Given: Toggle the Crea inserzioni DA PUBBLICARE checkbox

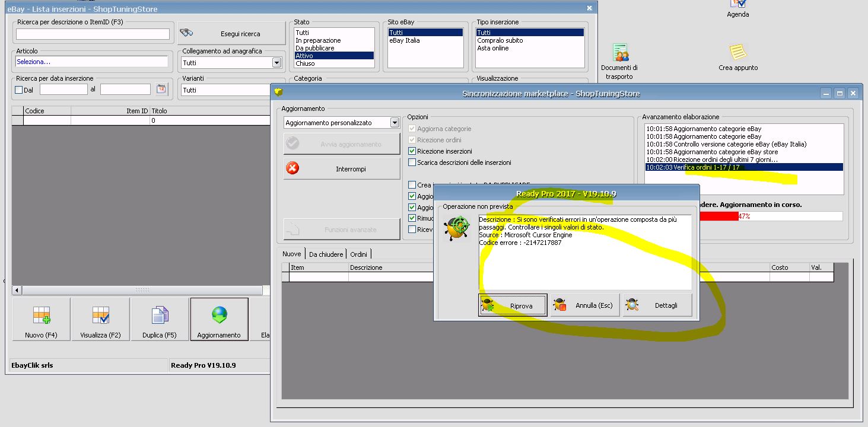Looking at the screenshot, I should [x=412, y=185].
